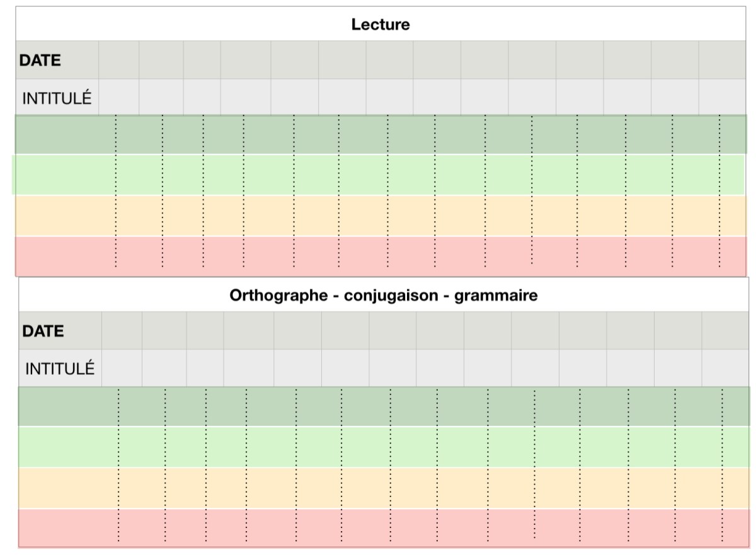The width and height of the screenshot is (756, 557).
Task: Click first empty intitulé cell in Orthographe table
Action: pos(122,369)
